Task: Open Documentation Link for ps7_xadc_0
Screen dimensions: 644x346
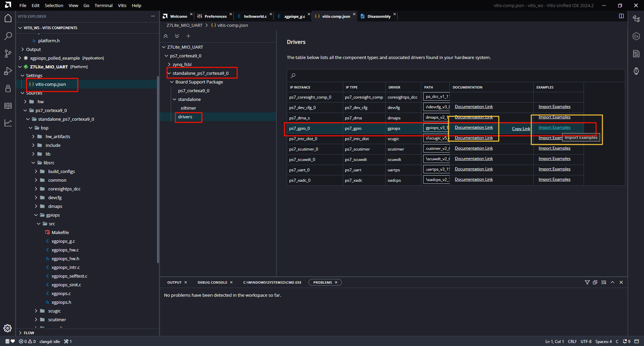Action: click(474, 179)
